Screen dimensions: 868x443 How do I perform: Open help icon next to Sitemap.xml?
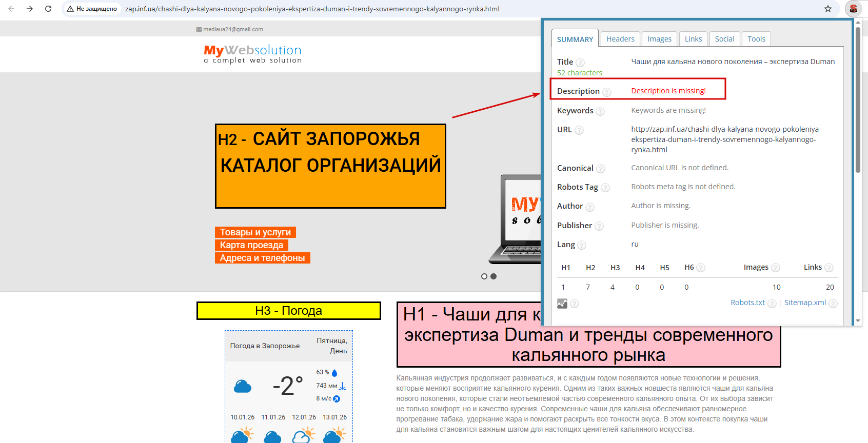coord(833,304)
